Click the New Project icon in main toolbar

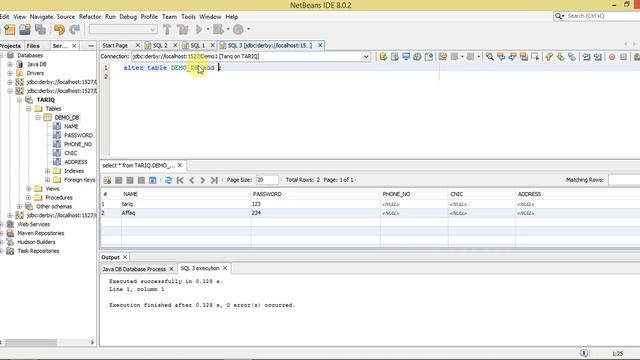point(10,29)
